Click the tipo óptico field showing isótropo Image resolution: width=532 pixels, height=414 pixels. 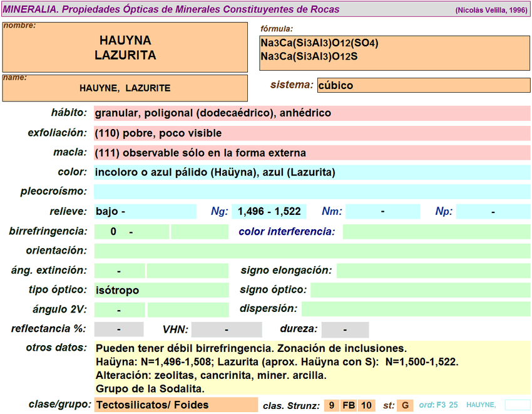coord(161,290)
